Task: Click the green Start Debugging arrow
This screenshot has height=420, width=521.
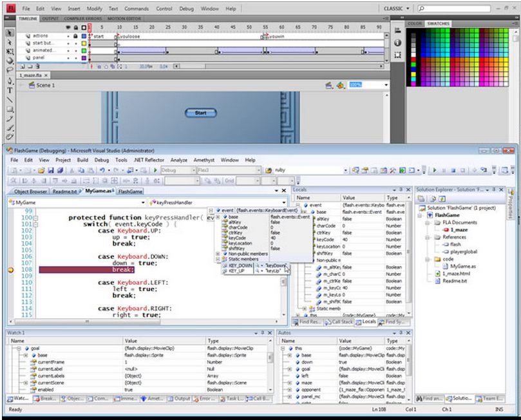Action: coord(155,171)
